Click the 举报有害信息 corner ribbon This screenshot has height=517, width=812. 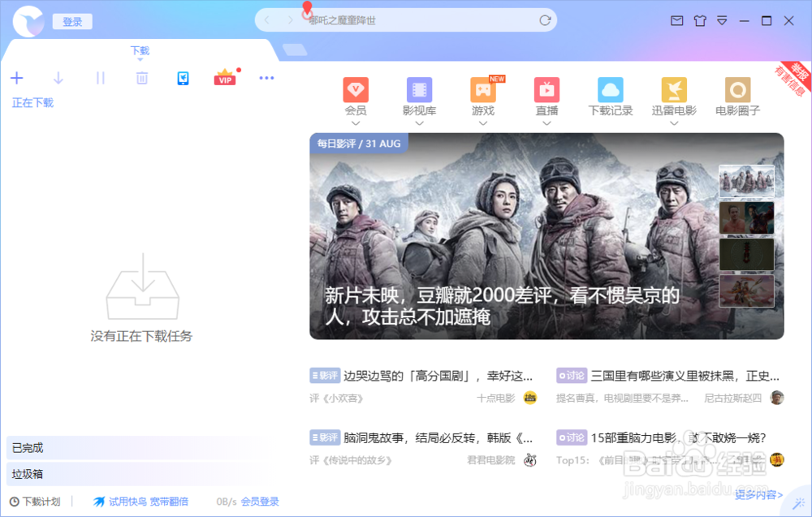coord(793,79)
